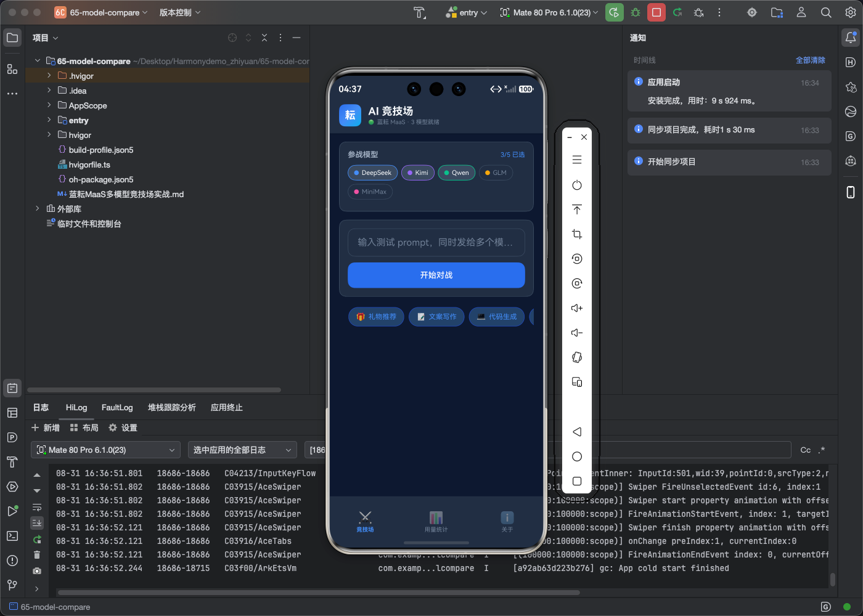Expand the entry module folder arrow
This screenshot has height=616, width=863.
(49, 120)
